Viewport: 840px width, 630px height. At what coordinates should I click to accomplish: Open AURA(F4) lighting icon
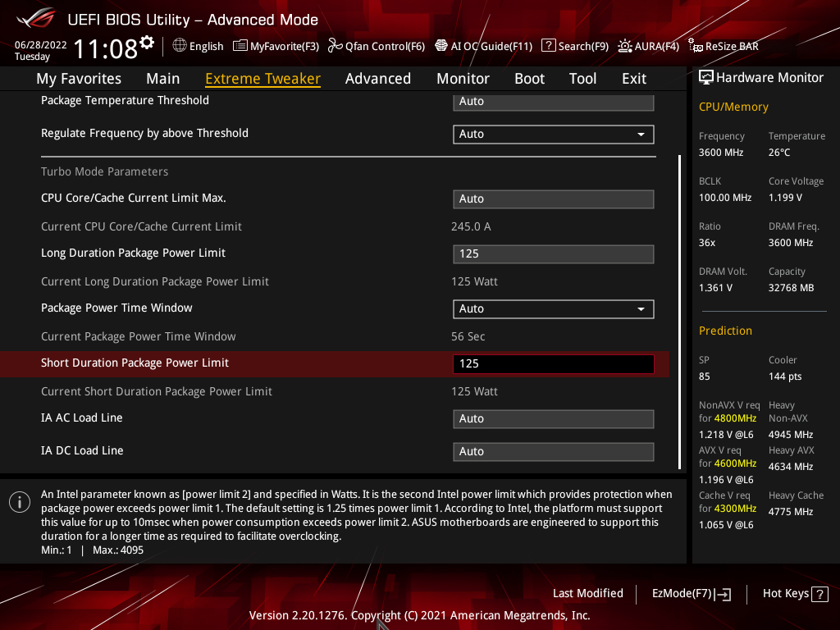[x=624, y=46]
